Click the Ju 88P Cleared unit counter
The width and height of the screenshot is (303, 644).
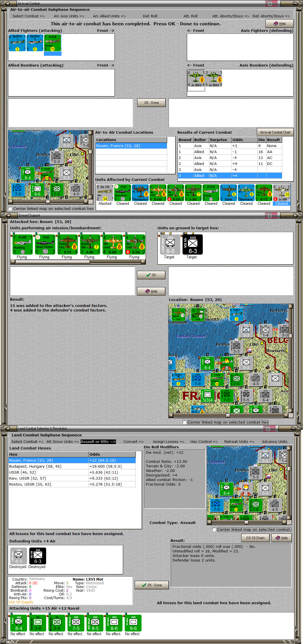281,193
